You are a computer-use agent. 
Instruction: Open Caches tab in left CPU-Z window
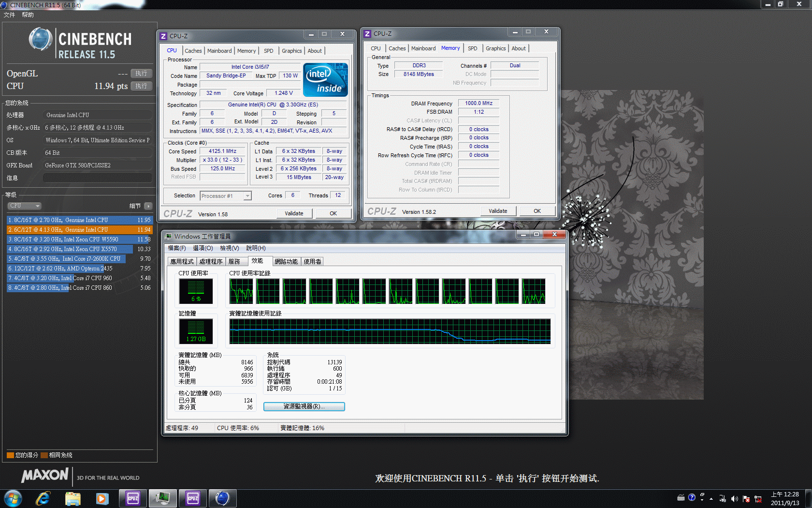(193, 51)
